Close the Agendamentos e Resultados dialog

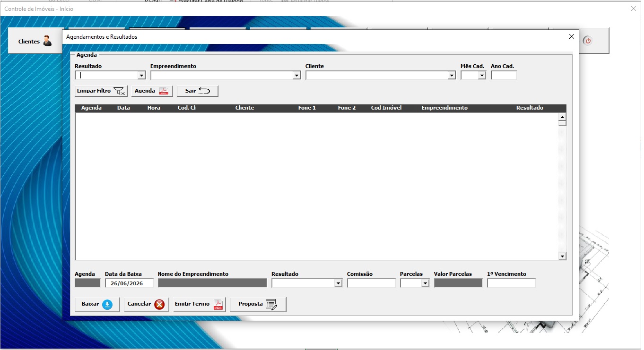[x=572, y=36]
